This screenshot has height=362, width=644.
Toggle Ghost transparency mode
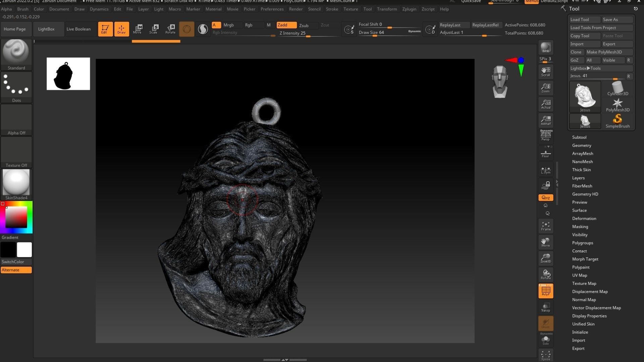(x=546, y=323)
